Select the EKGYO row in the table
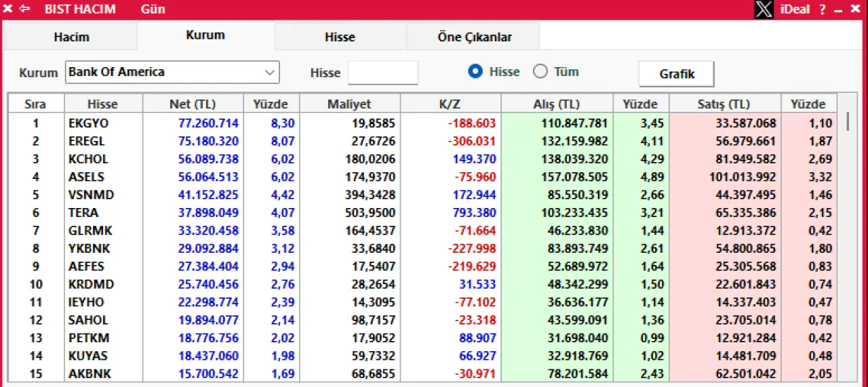This screenshot has height=387, width=868. (x=88, y=123)
